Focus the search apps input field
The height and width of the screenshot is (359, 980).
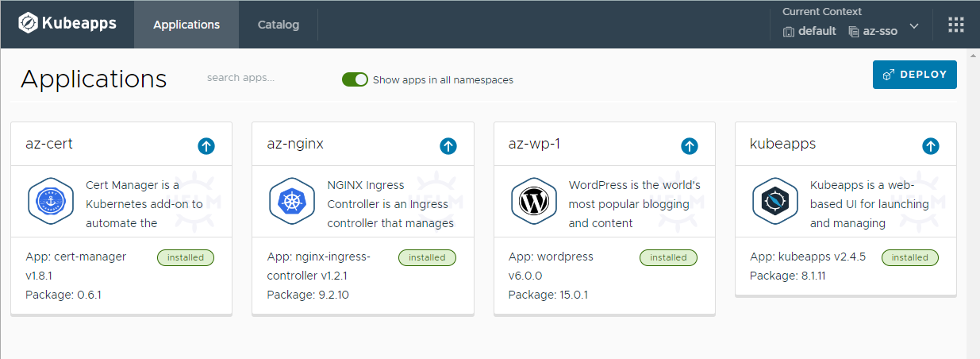point(266,78)
